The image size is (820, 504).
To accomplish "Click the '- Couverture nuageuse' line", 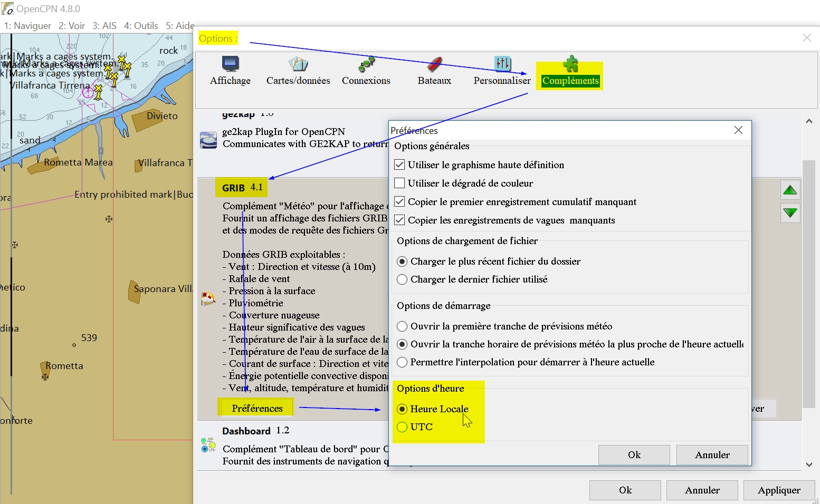I will tap(271, 315).
